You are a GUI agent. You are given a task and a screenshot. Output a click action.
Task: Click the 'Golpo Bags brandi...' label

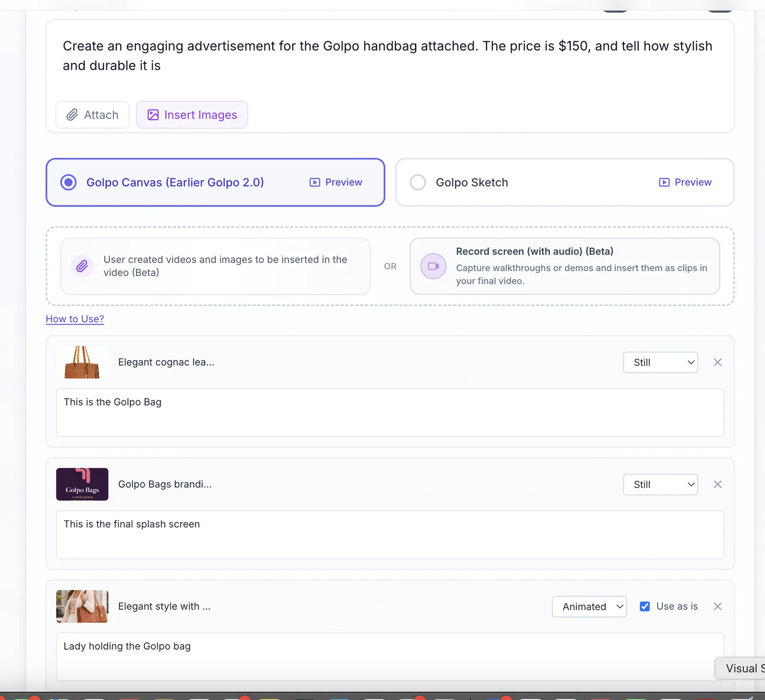164,485
